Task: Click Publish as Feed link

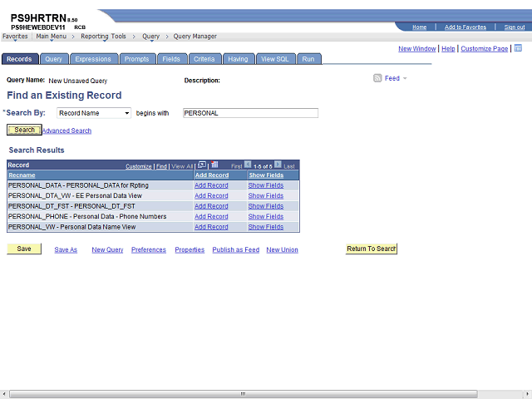Action: (x=236, y=249)
